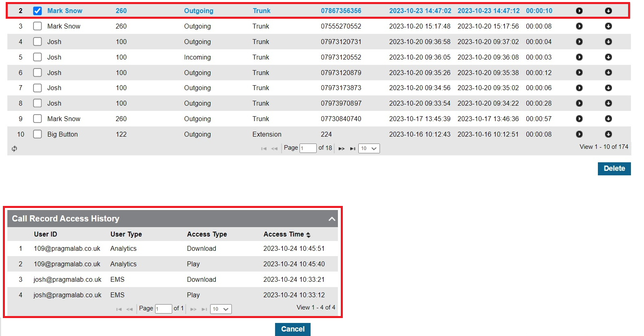
Task: Collapse the Call Record Access History panel
Action: pos(332,219)
